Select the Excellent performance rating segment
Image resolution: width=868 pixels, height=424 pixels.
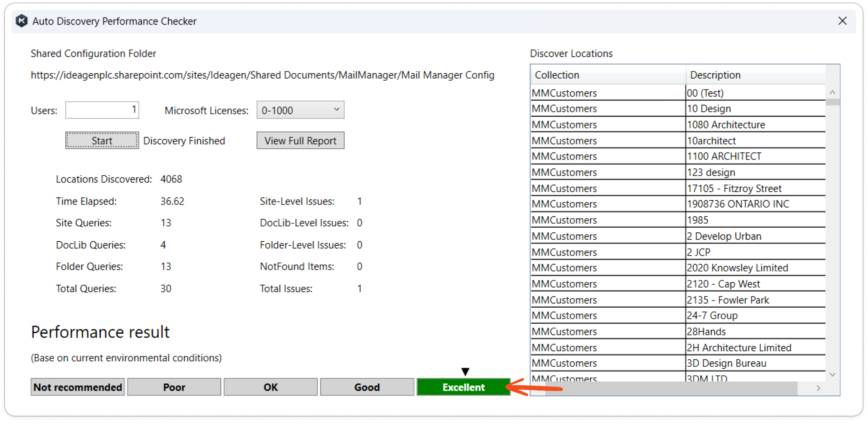pyautogui.click(x=463, y=387)
